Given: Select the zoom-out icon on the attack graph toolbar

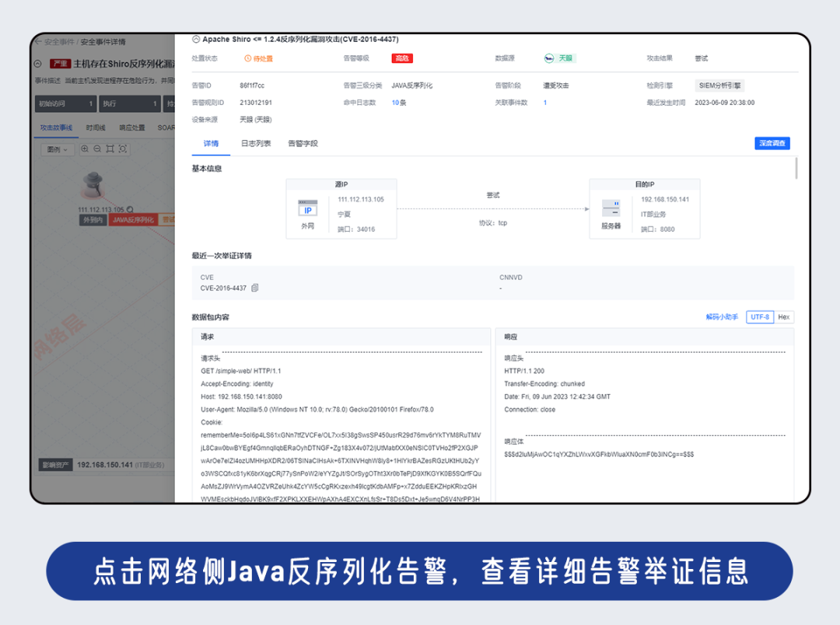Looking at the screenshot, I should [x=97, y=149].
